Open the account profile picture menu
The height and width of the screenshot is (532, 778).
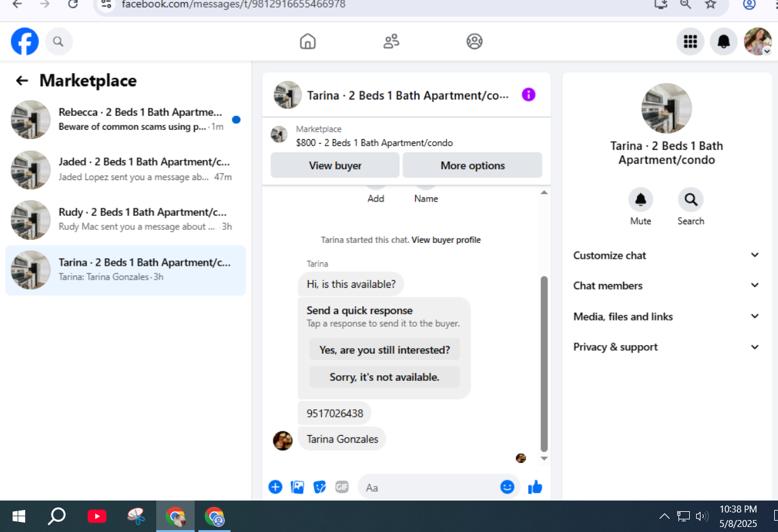pos(758,42)
